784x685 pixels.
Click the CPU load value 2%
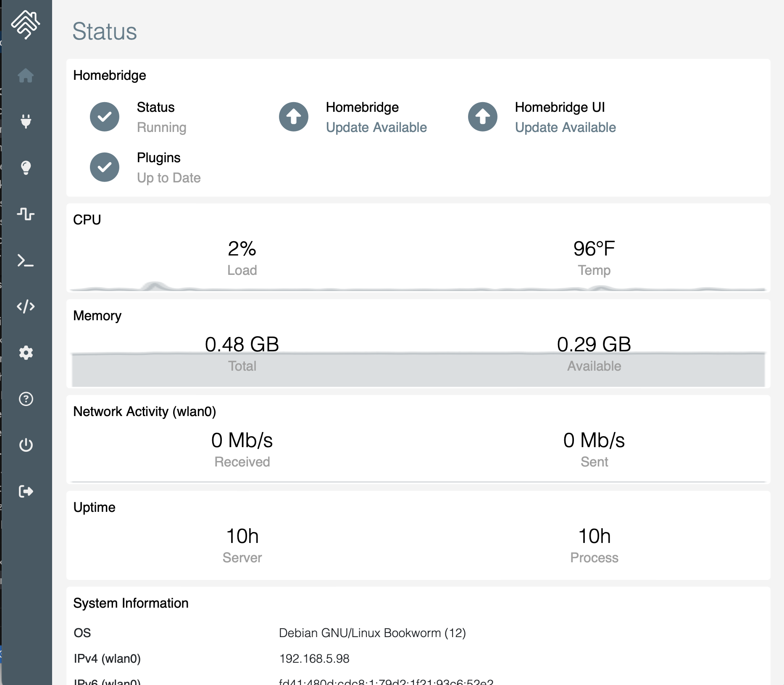[x=242, y=248]
